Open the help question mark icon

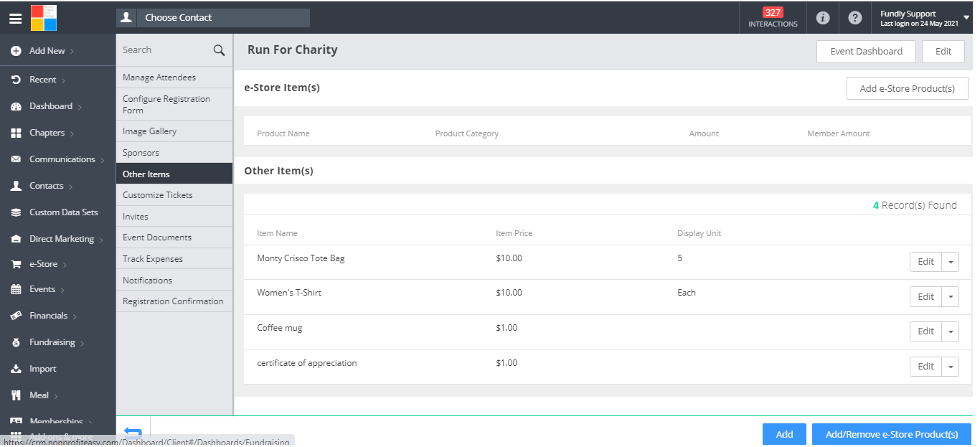point(854,18)
